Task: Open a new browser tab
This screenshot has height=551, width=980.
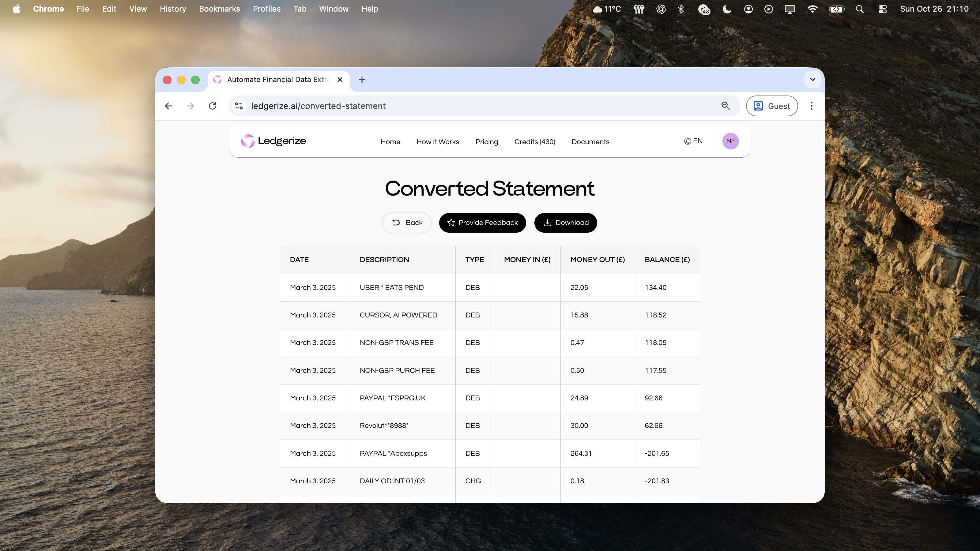Action: tap(362, 80)
